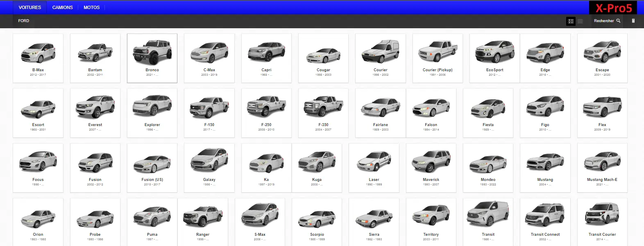Choose the Mustang 2004 card

point(545,168)
